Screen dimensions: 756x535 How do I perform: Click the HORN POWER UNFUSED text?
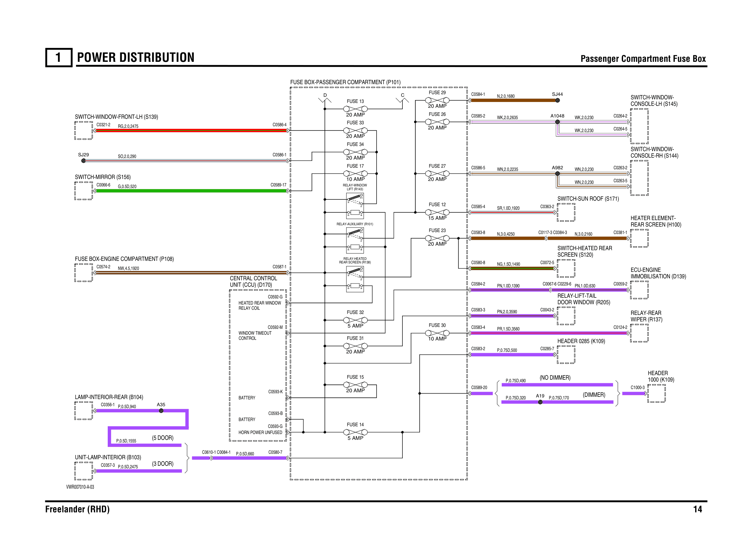point(260,432)
